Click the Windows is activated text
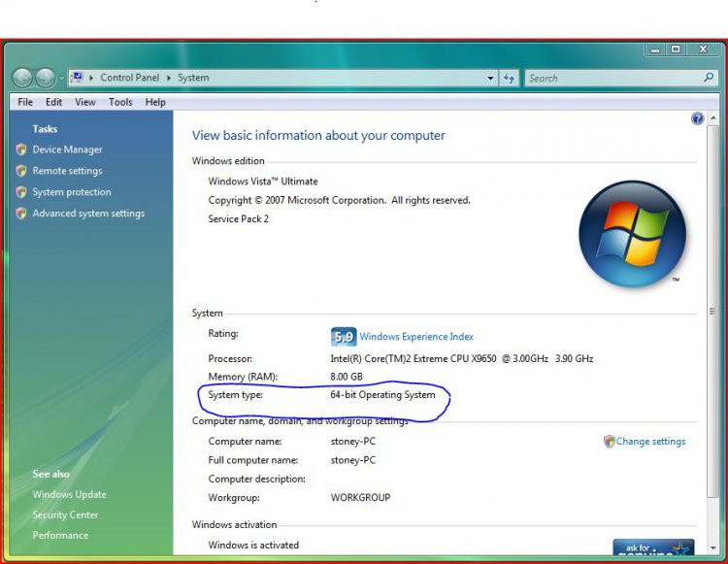 [x=253, y=545]
